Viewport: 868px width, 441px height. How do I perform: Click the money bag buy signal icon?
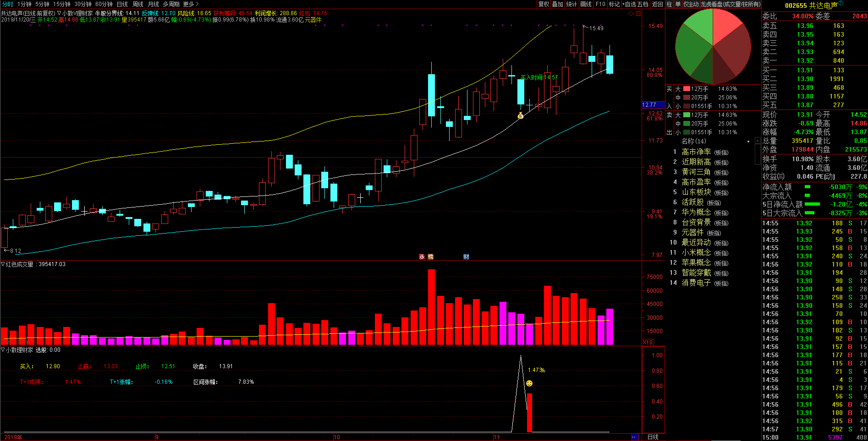(520, 115)
